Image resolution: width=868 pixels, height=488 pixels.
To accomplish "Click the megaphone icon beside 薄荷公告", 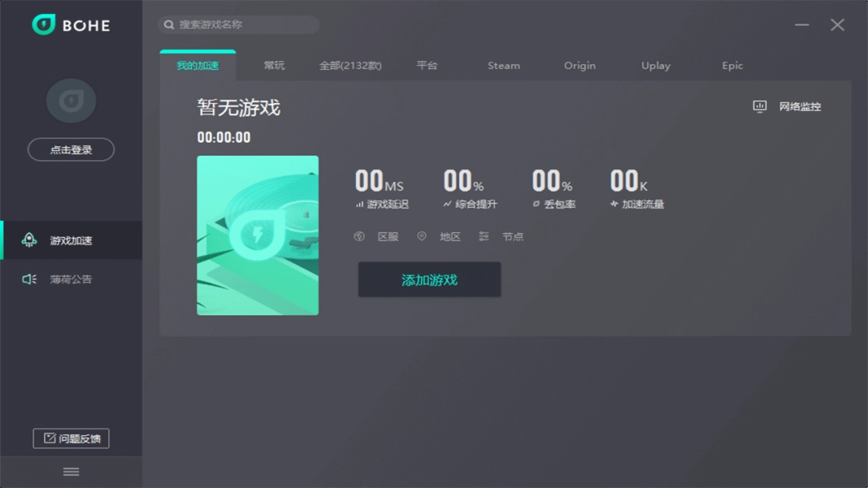I will click(x=29, y=279).
